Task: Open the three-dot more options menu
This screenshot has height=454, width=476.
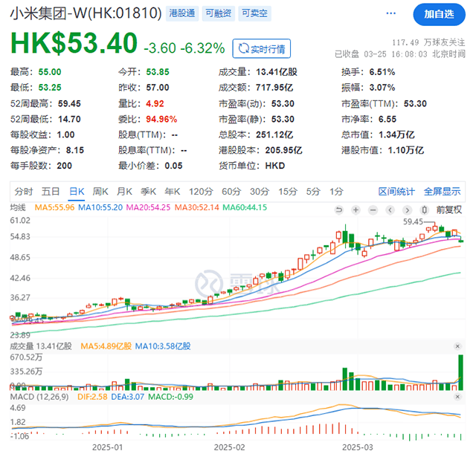Action: 390,13
